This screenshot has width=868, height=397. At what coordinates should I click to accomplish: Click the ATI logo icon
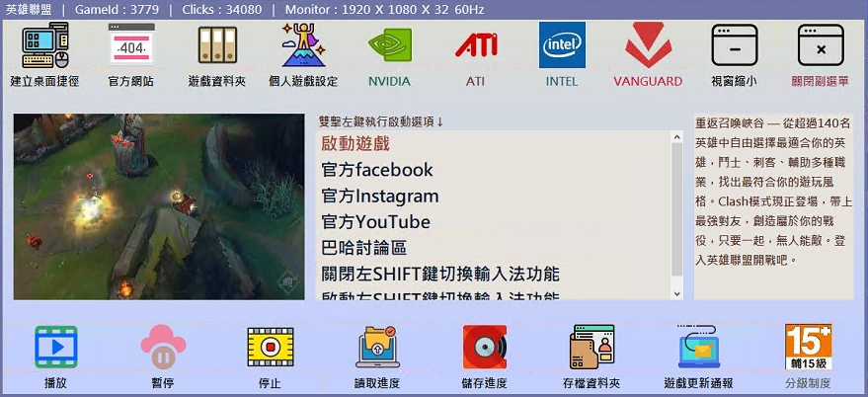click(476, 45)
